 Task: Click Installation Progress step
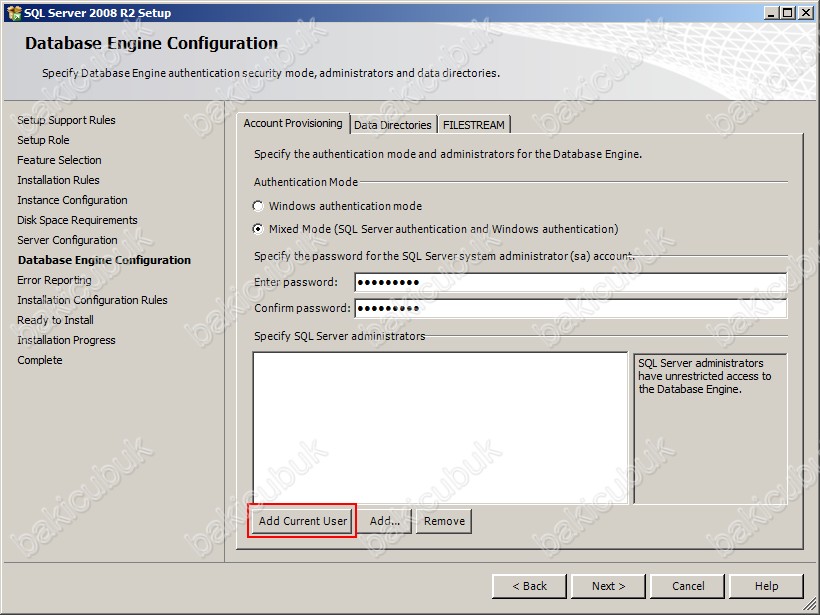[x=66, y=340]
